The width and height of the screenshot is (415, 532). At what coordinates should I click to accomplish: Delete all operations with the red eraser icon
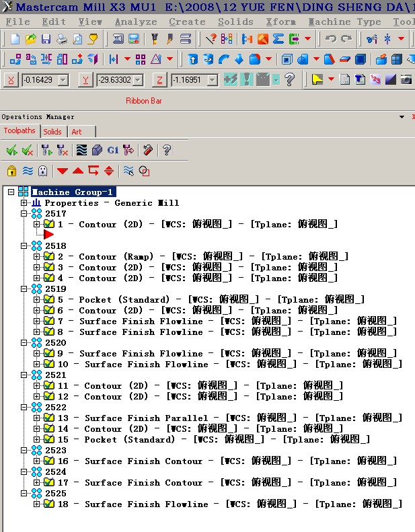pos(148,150)
